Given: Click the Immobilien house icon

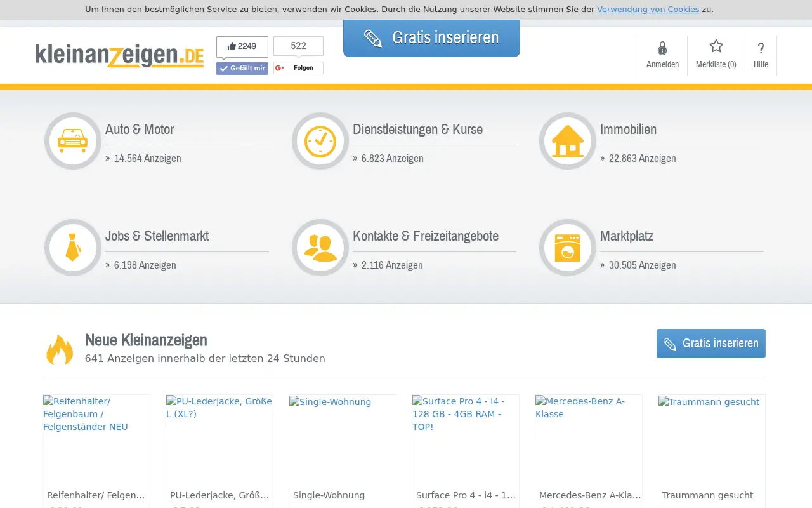Looking at the screenshot, I should point(568,141).
